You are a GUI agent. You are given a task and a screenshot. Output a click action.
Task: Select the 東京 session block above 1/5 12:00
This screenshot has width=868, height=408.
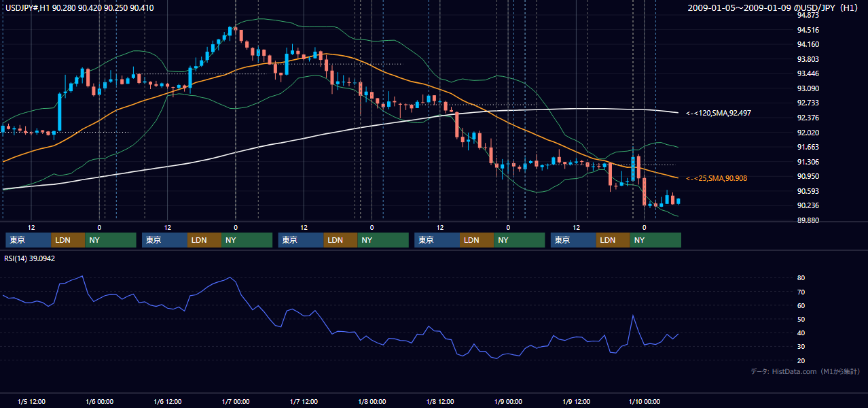(x=29, y=240)
